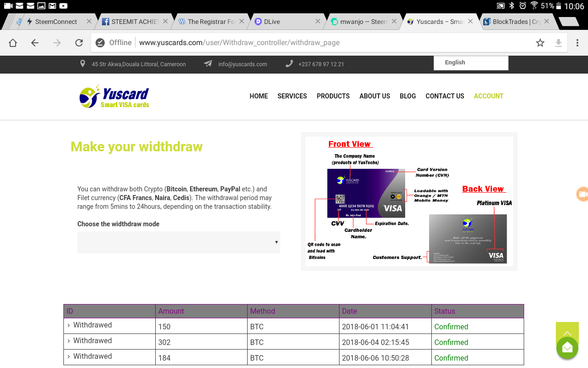Tap the scroll-to-top chevron button
The width and height of the screenshot is (588, 368).
coord(567,333)
